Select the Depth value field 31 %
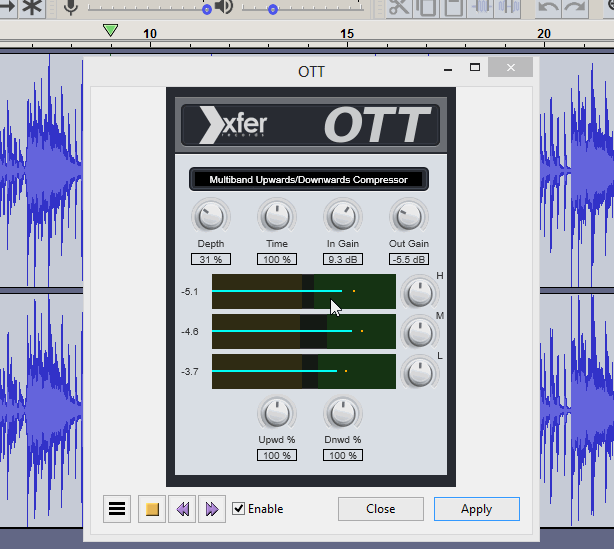This screenshot has height=549, width=614. click(211, 259)
